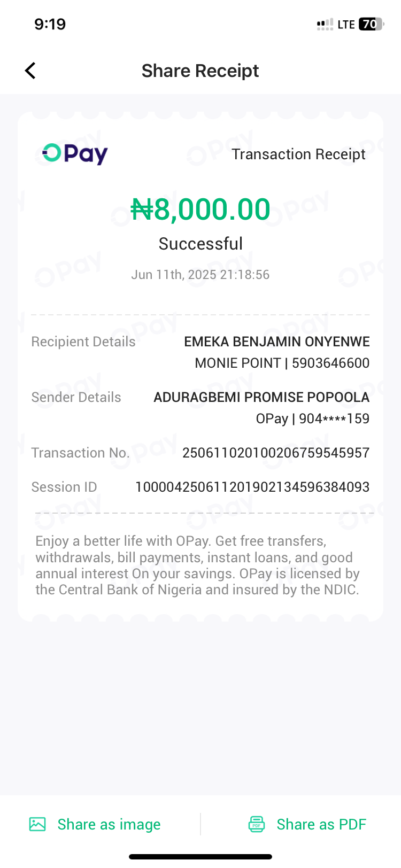Tap sender name ADURAGBEMI PROMISE POPOOLA
The image size is (401, 868).
(x=261, y=397)
